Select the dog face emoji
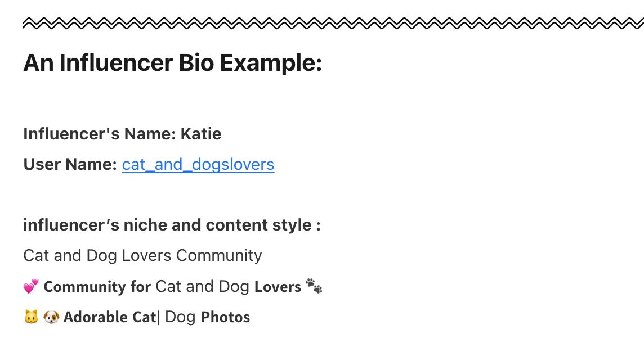Image resolution: width=644 pixels, height=361 pixels. (51, 317)
